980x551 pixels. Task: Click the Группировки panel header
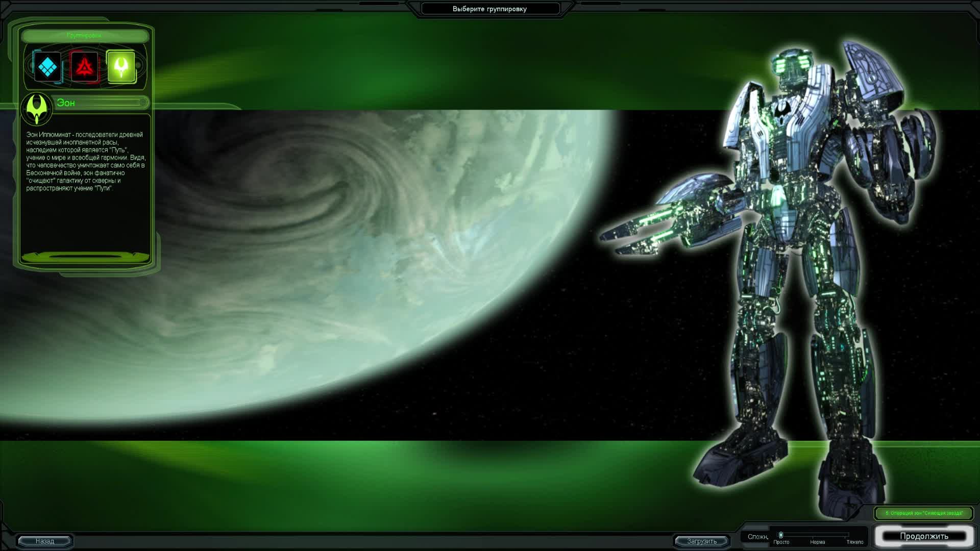click(85, 36)
